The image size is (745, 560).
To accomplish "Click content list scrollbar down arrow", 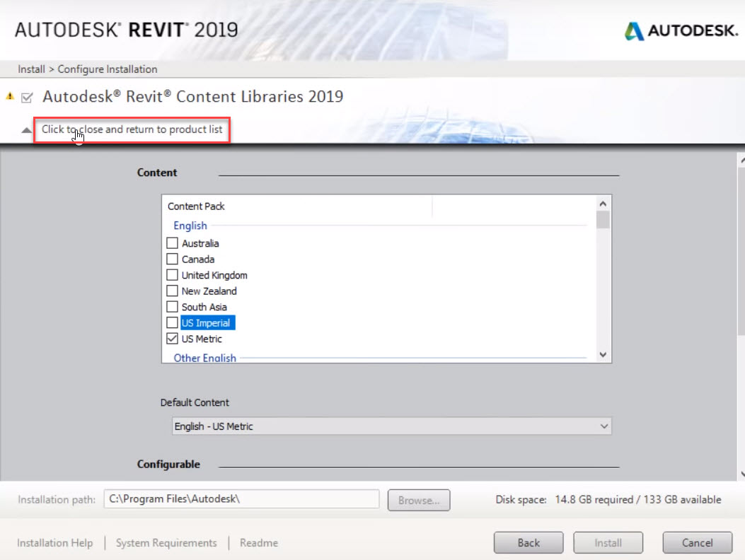I will coord(603,355).
